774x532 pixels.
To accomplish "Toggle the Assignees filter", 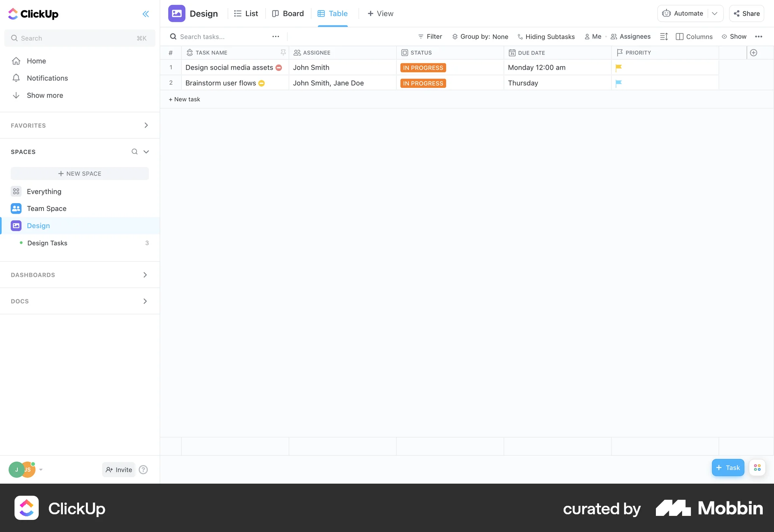I will pos(631,37).
